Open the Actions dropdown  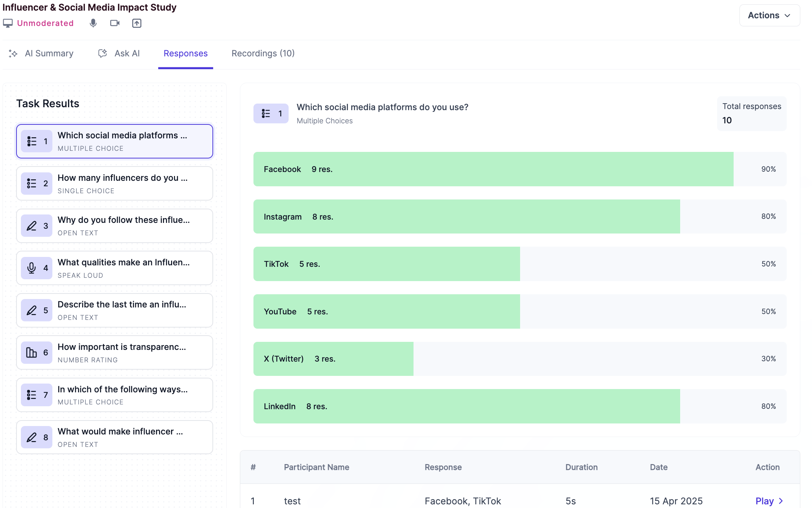pyautogui.click(x=769, y=15)
